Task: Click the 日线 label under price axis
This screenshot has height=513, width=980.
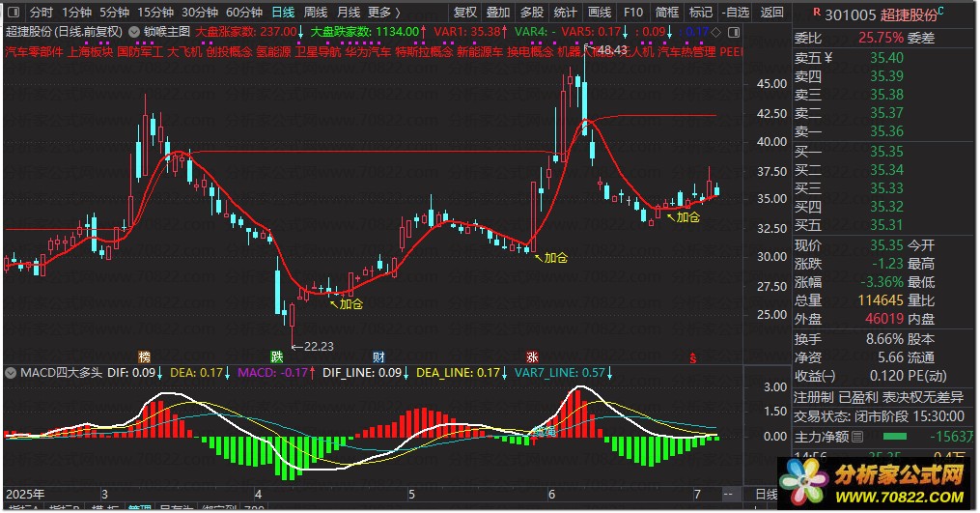Action: (767, 495)
